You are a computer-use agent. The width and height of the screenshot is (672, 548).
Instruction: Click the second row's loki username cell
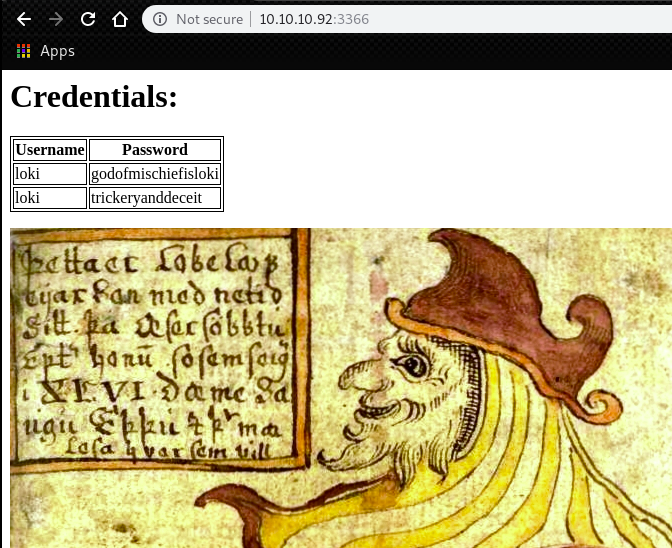click(x=50, y=198)
